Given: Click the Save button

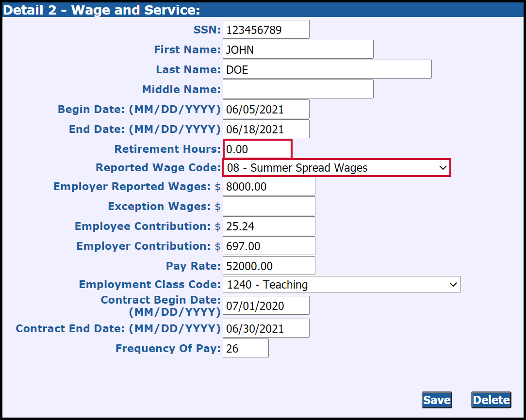Looking at the screenshot, I should point(436,400).
